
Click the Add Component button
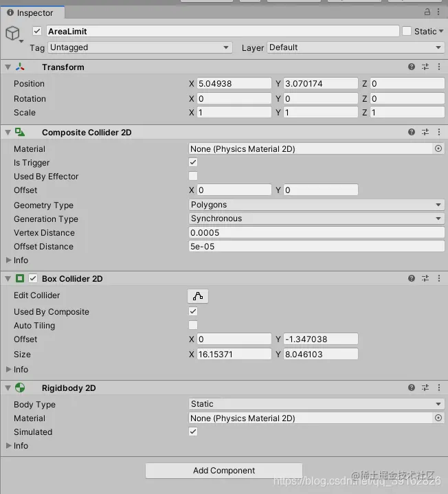tap(224, 471)
